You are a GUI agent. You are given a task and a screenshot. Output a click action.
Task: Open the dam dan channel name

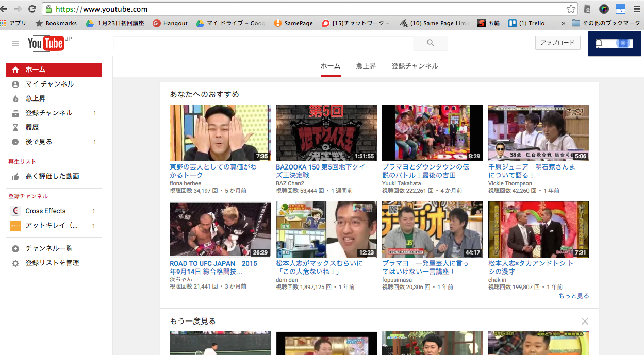(287, 280)
